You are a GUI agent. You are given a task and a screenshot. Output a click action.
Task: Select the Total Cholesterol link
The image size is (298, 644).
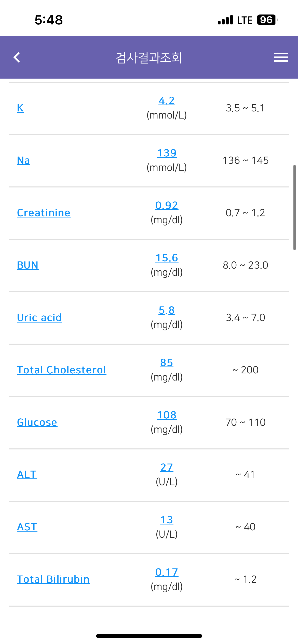coord(61,370)
